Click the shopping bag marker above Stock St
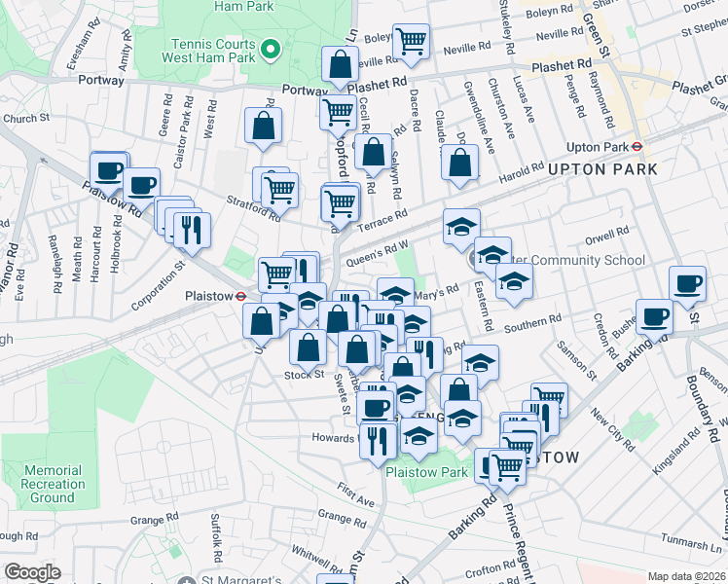728x584 pixels. click(x=308, y=350)
